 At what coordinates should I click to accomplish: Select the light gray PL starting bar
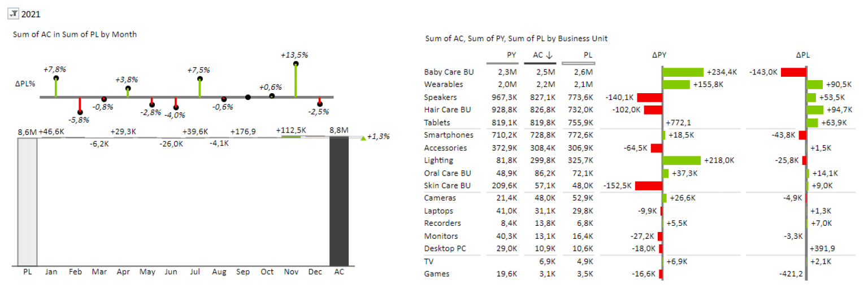pyautogui.click(x=28, y=200)
